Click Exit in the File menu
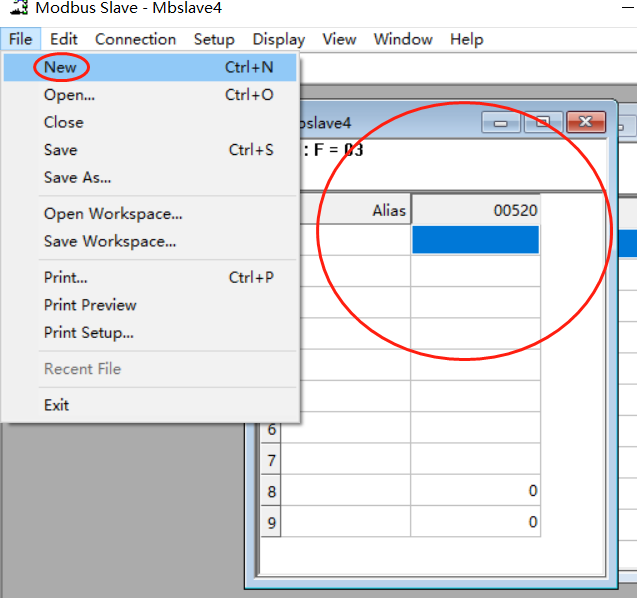Viewport: 637px width, 598px height. [x=56, y=405]
